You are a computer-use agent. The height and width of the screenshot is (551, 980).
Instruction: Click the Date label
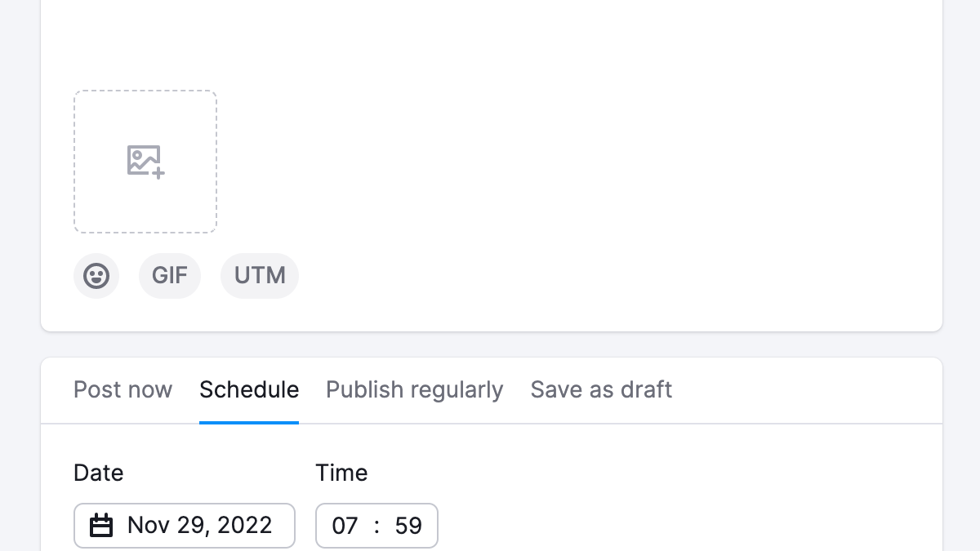pyautogui.click(x=98, y=473)
